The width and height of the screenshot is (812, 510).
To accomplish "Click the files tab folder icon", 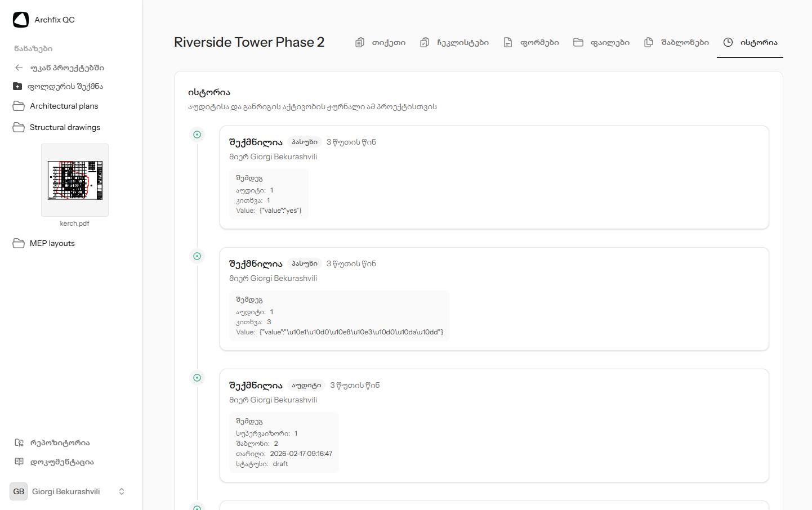I will pyautogui.click(x=578, y=42).
